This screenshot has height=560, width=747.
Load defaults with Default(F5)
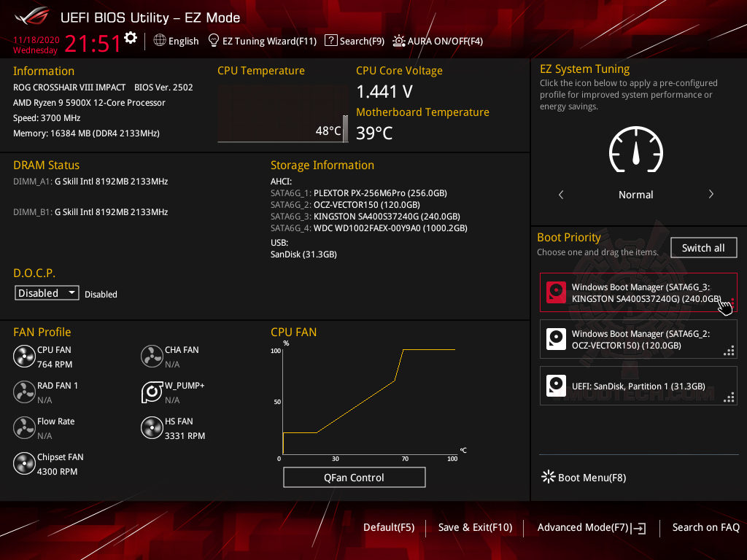[x=389, y=527]
